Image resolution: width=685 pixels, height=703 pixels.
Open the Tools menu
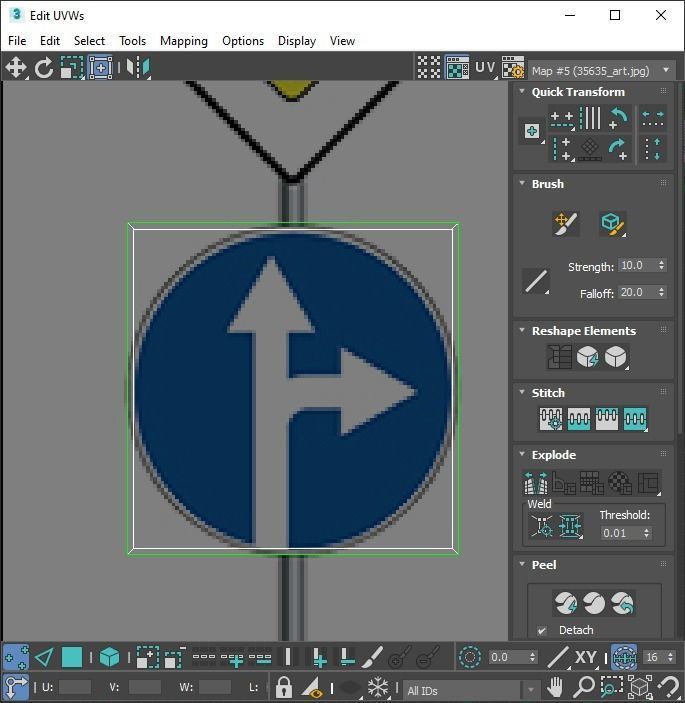click(x=132, y=41)
